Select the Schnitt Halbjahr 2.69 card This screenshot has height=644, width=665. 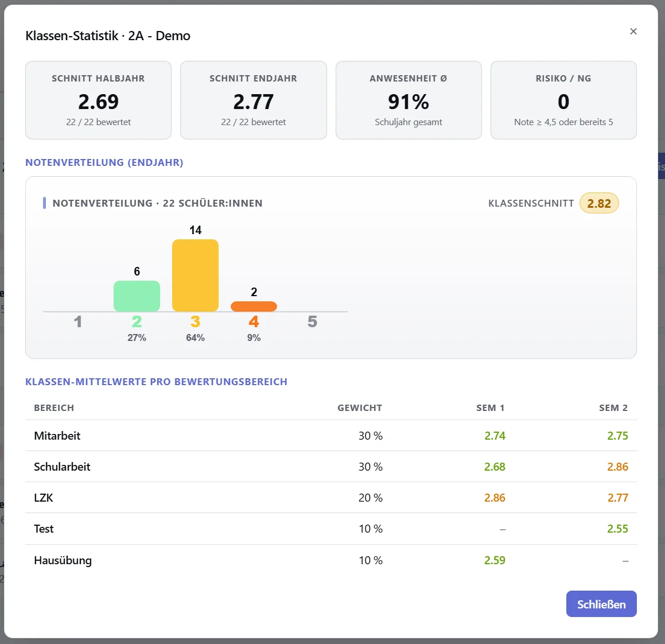pyautogui.click(x=98, y=100)
